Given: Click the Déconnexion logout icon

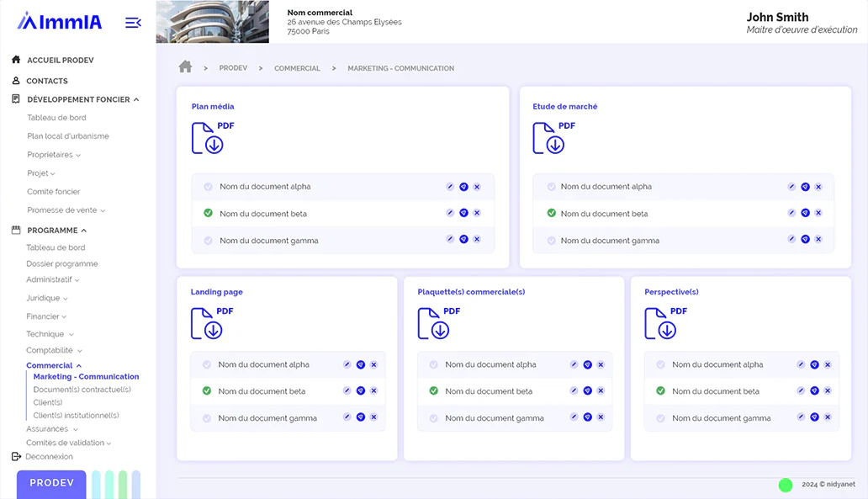Looking at the screenshot, I should click(16, 456).
